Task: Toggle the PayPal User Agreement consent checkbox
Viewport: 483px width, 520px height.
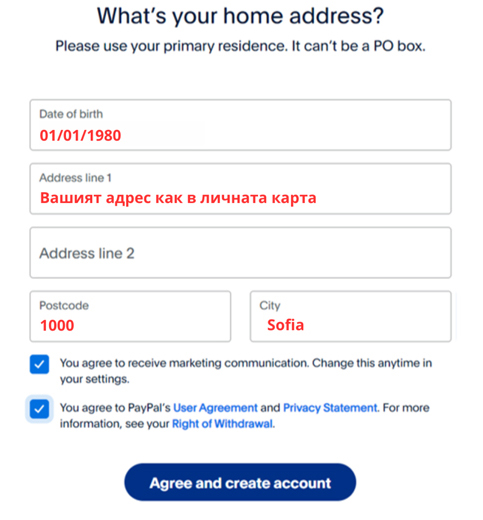Action: [x=39, y=409]
